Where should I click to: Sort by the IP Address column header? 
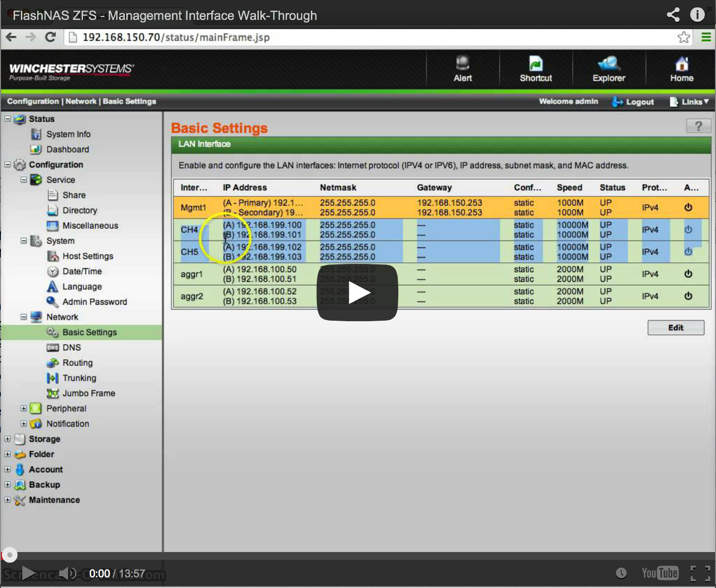coord(245,188)
